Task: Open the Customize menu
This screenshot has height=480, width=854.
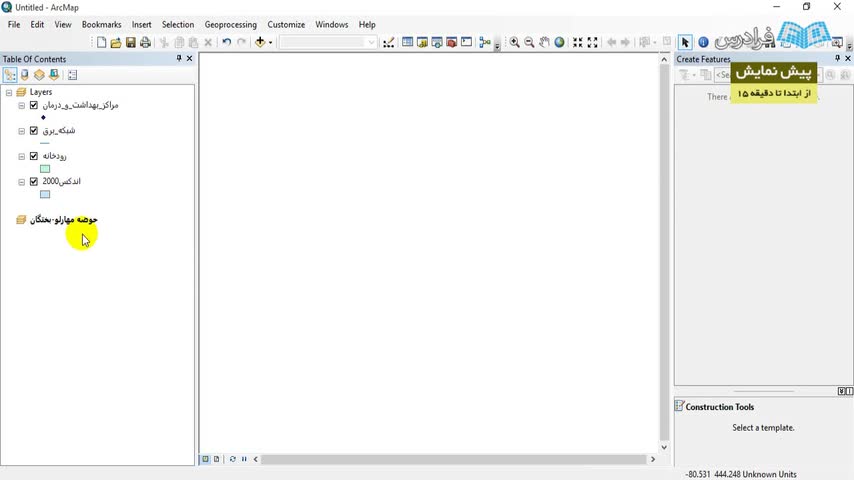Action: tap(286, 25)
